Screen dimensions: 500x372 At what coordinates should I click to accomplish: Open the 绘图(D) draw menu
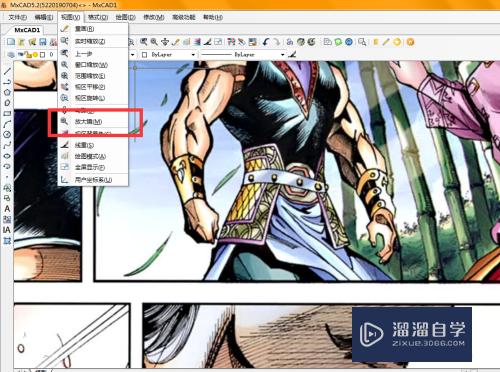[125, 17]
